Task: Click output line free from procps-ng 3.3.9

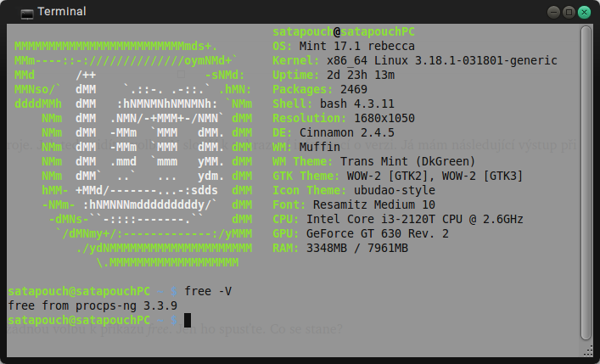Action: [93, 305]
